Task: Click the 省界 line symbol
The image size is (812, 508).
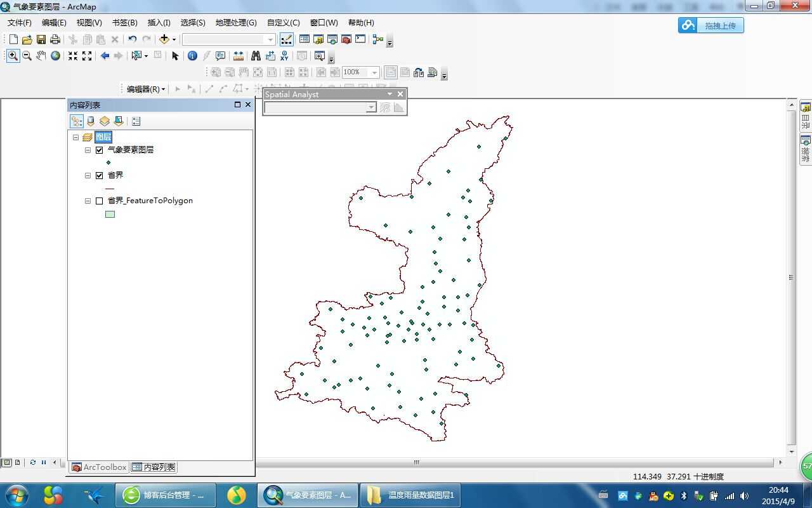Action: tap(110, 189)
